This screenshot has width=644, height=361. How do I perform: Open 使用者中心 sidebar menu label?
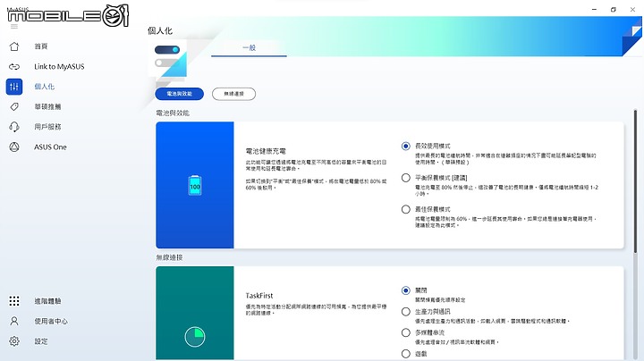click(x=51, y=321)
